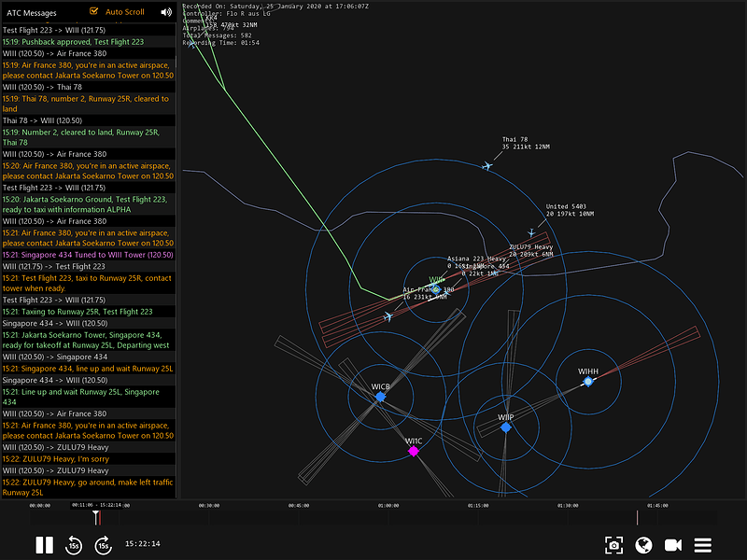Click the 15:22:14 current time readout
Viewport: 747px width, 560px height.
click(x=143, y=543)
